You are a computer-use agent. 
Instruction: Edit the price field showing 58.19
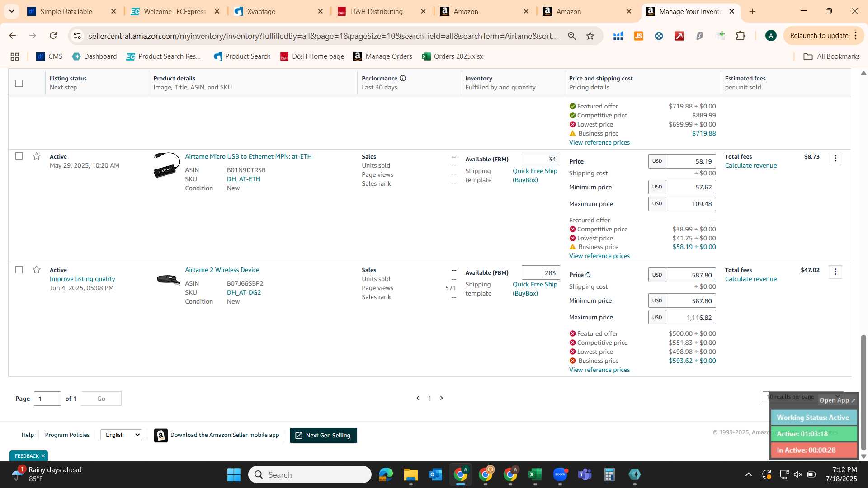click(x=691, y=161)
